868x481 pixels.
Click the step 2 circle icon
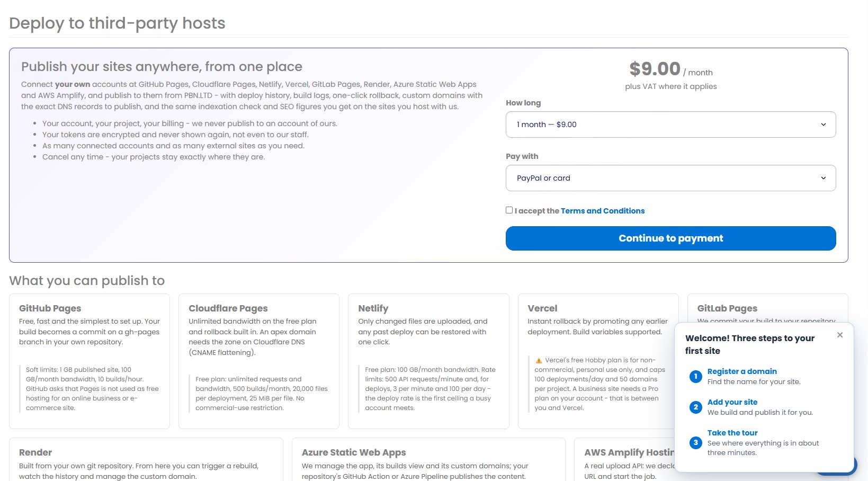coord(696,407)
